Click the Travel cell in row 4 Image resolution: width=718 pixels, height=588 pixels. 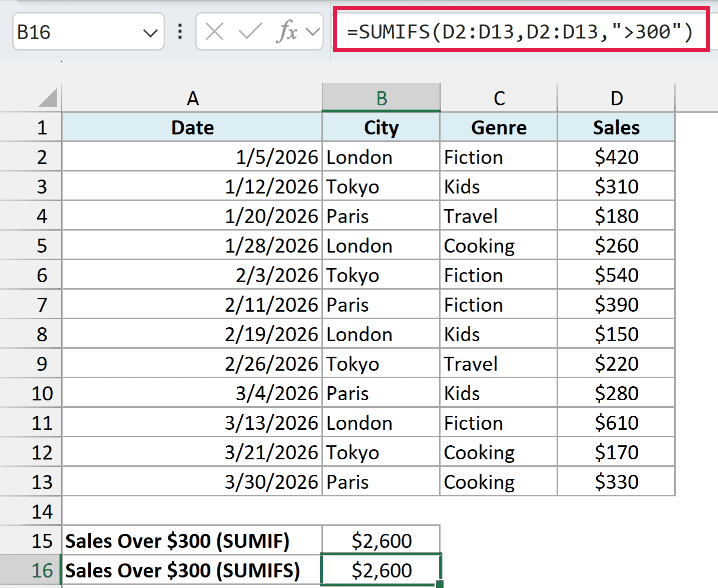[x=499, y=216]
